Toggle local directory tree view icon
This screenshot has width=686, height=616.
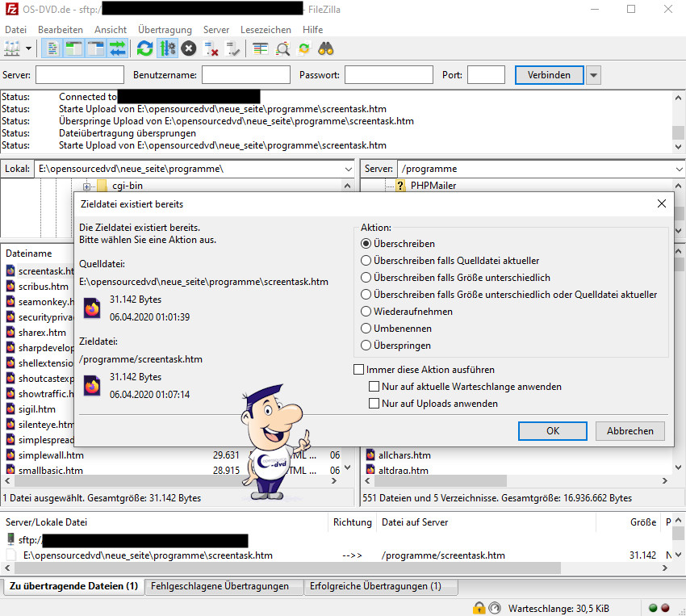click(74, 48)
